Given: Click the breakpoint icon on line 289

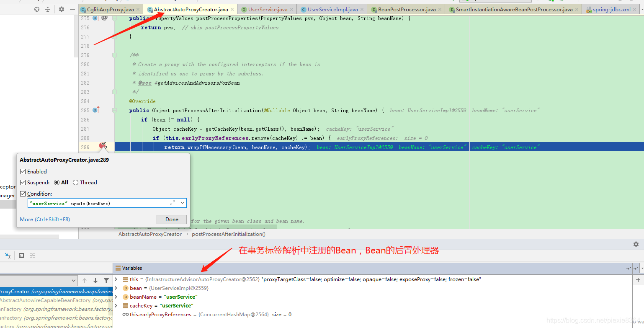Looking at the screenshot, I should click(103, 146).
